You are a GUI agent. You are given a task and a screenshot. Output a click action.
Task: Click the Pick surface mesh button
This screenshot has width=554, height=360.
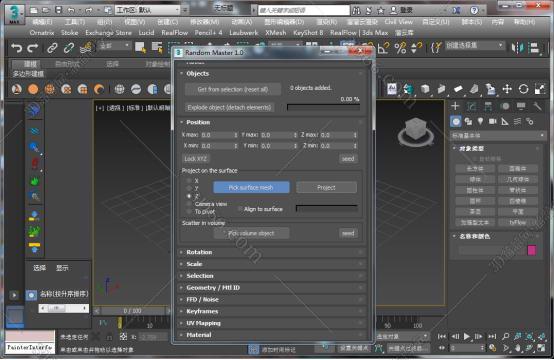tap(251, 187)
